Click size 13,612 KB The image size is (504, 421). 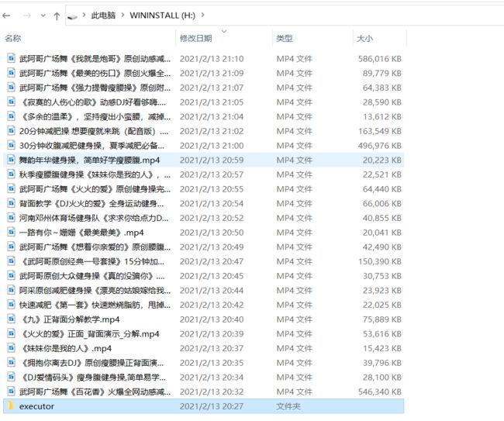(382, 116)
